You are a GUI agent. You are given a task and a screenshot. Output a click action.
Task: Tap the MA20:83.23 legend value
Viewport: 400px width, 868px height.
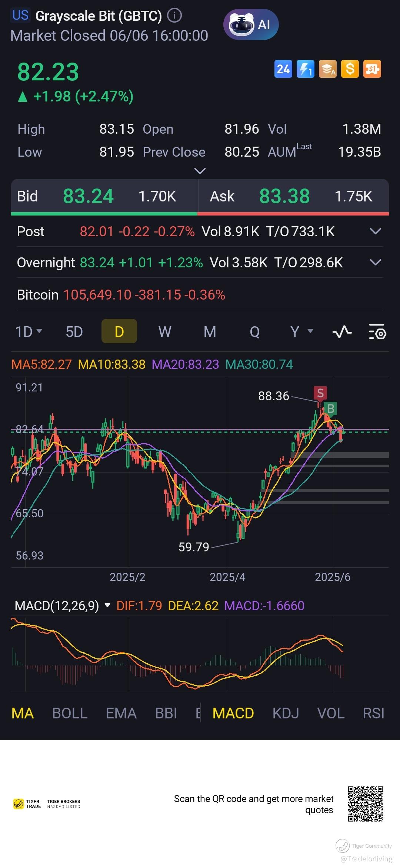point(186,364)
